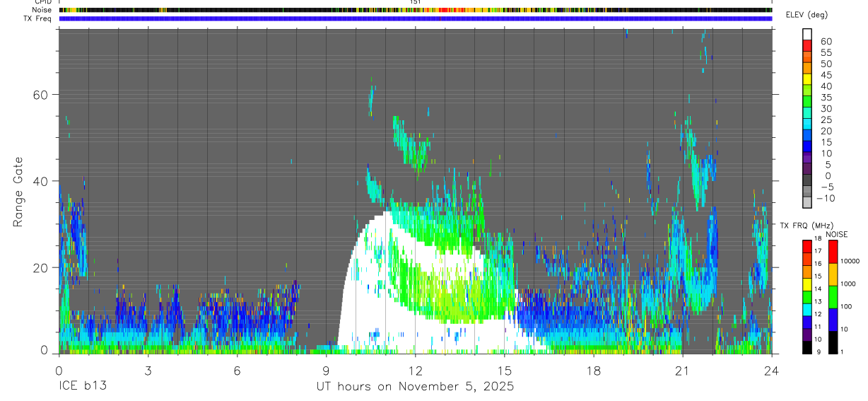The image size is (868, 401).
Task: Click the '50' label on the ELEV legend
Action: tap(826, 64)
